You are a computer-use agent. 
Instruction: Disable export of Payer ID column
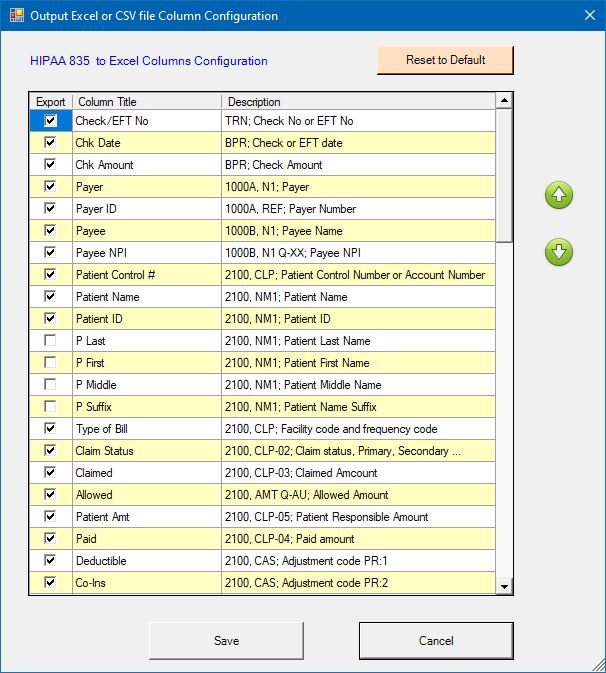click(x=50, y=209)
